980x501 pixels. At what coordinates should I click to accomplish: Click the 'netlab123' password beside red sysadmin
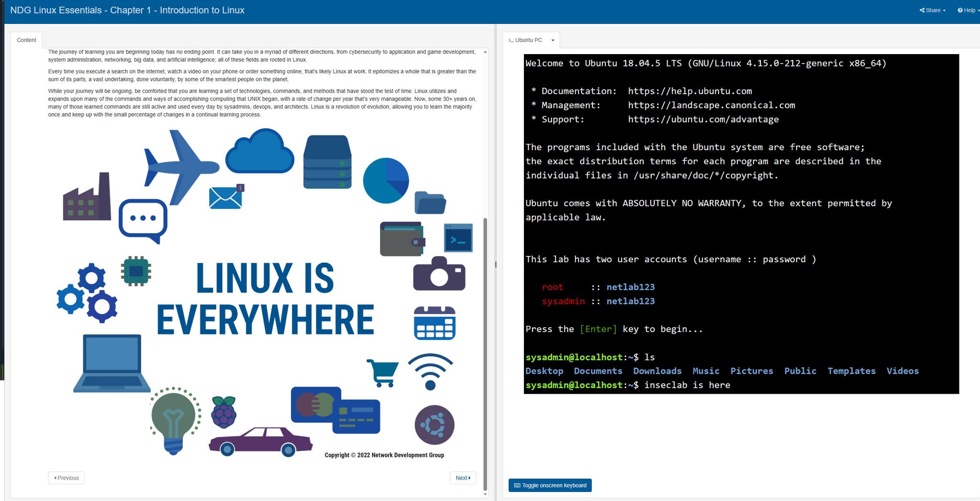631,301
